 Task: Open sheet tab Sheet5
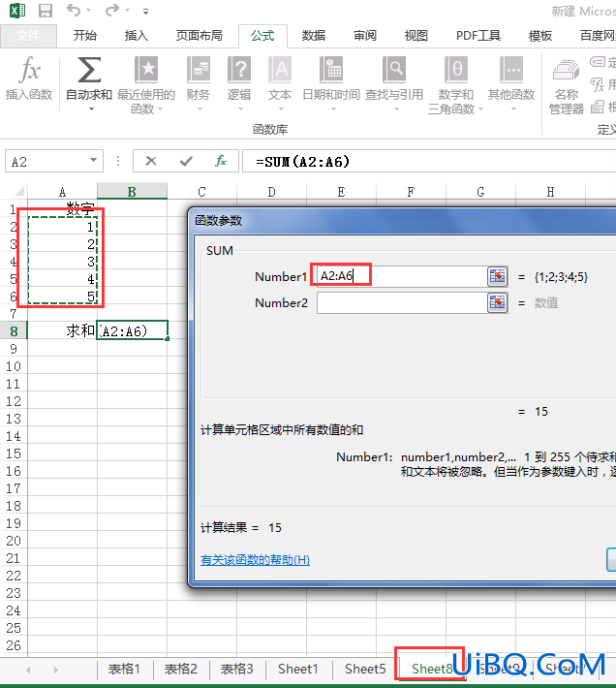pos(365,669)
